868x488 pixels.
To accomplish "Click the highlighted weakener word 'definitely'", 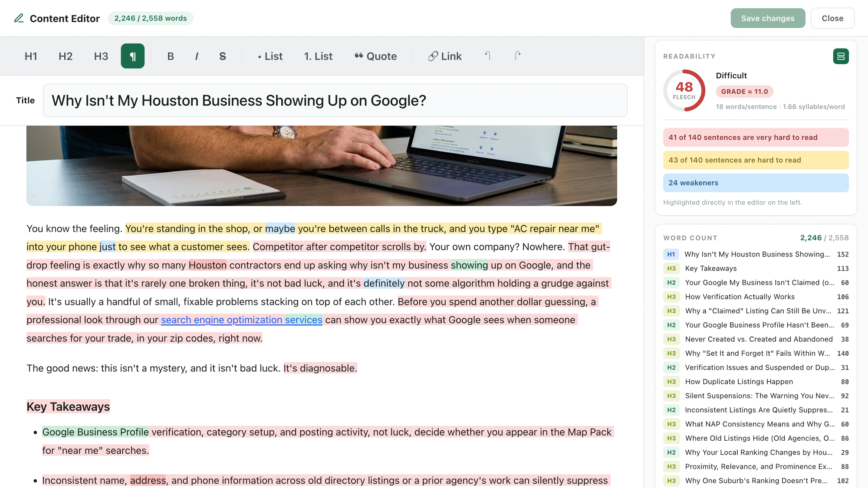I will [384, 284].
